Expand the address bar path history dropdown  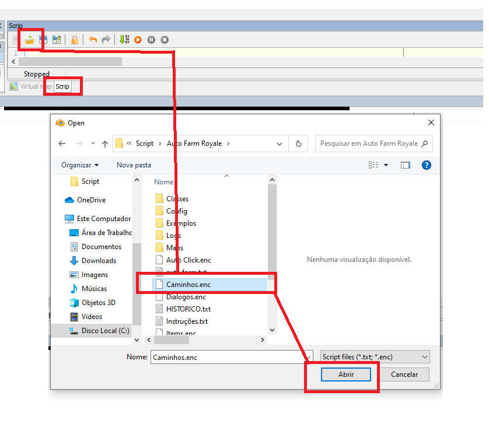click(280, 143)
